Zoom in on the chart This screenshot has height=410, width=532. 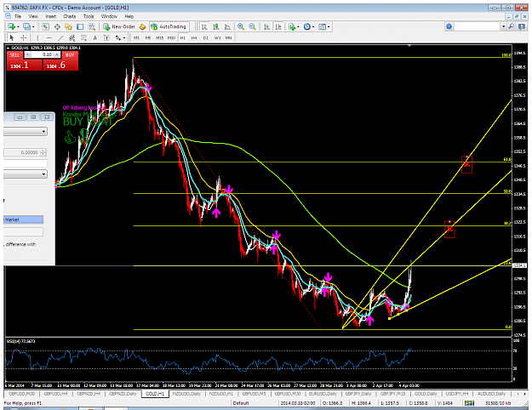tap(241, 26)
